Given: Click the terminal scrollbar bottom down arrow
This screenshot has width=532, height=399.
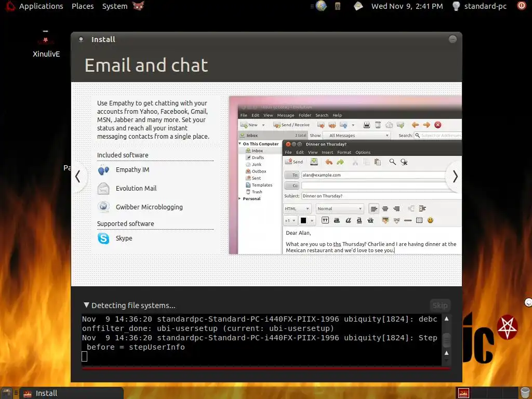Looking at the screenshot, I should point(446,361).
